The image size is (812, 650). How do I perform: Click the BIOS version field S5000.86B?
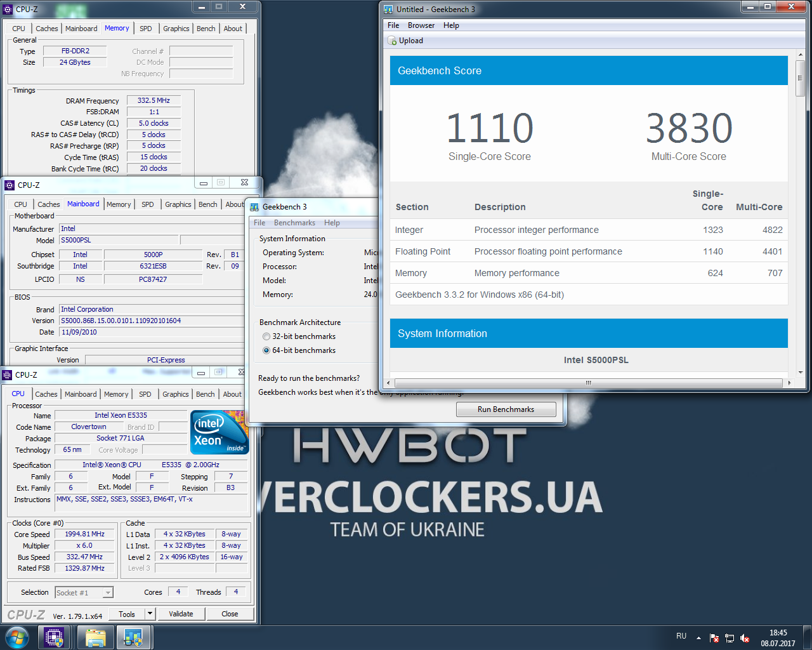click(152, 321)
